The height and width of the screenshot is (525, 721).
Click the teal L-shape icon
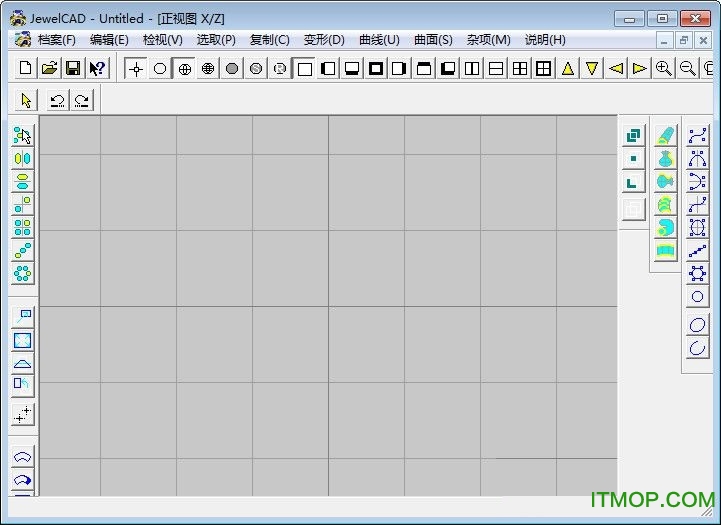click(634, 183)
